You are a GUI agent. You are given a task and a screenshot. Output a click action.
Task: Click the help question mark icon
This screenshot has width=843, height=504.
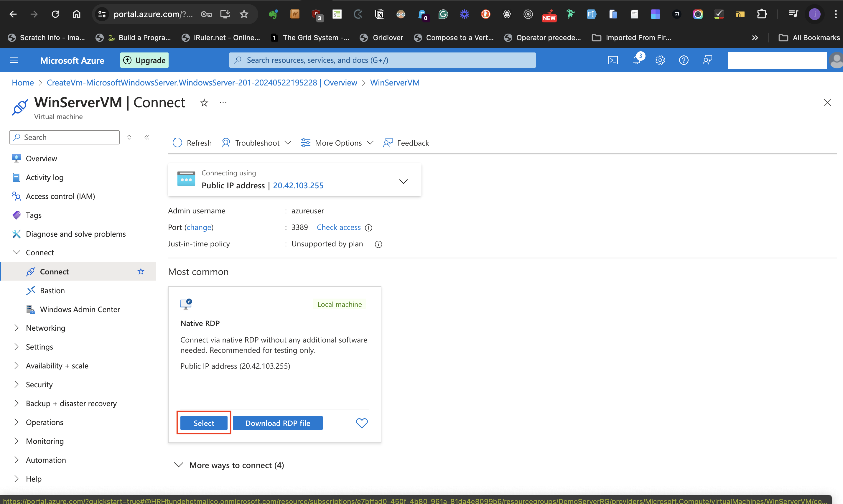683,60
